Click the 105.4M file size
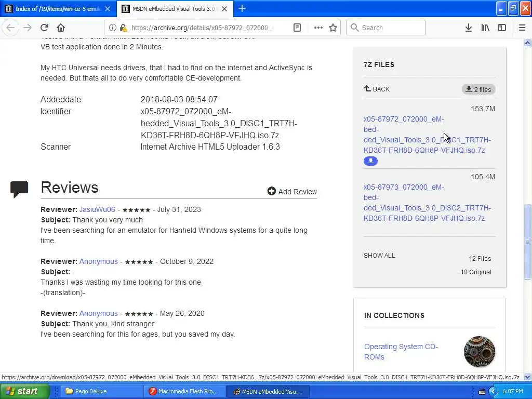Image resolution: width=532 pixels, height=399 pixels. click(x=483, y=177)
